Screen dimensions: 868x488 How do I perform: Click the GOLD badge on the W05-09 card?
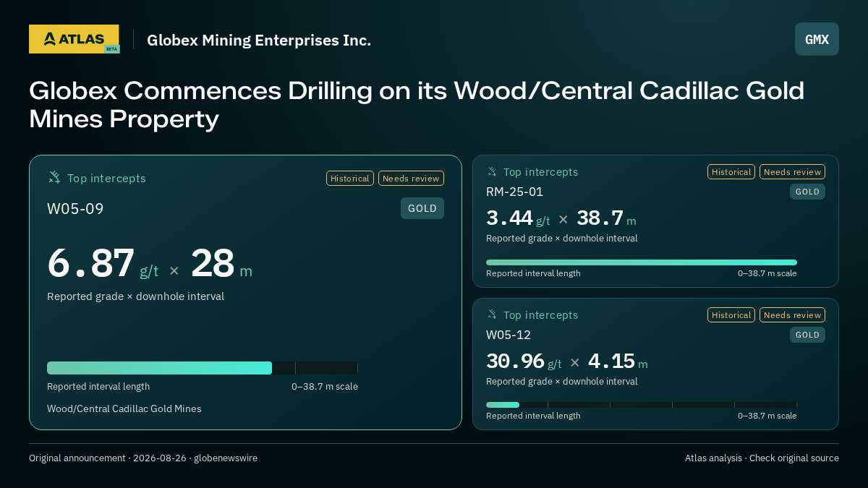pos(422,208)
